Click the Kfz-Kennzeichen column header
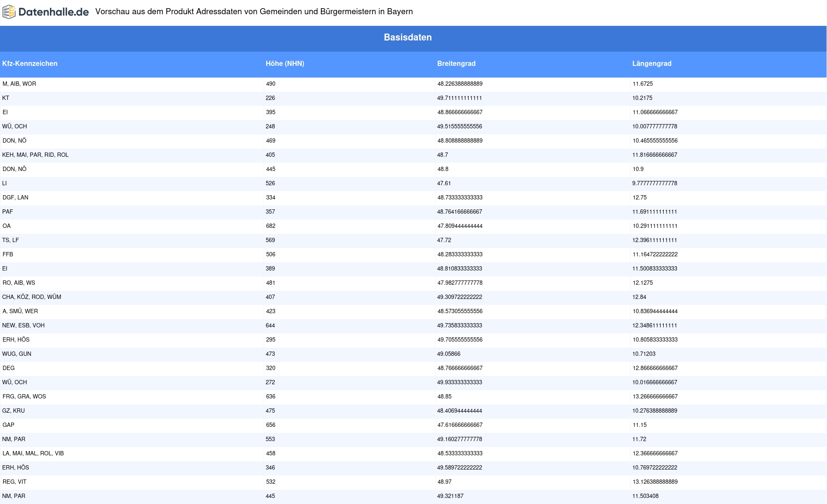This screenshot has height=504, width=827. point(30,64)
